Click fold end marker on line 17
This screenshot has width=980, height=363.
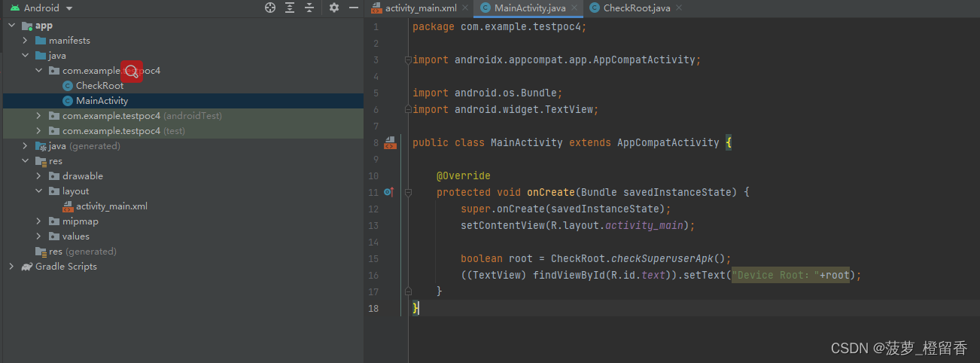[x=408, y=291]
